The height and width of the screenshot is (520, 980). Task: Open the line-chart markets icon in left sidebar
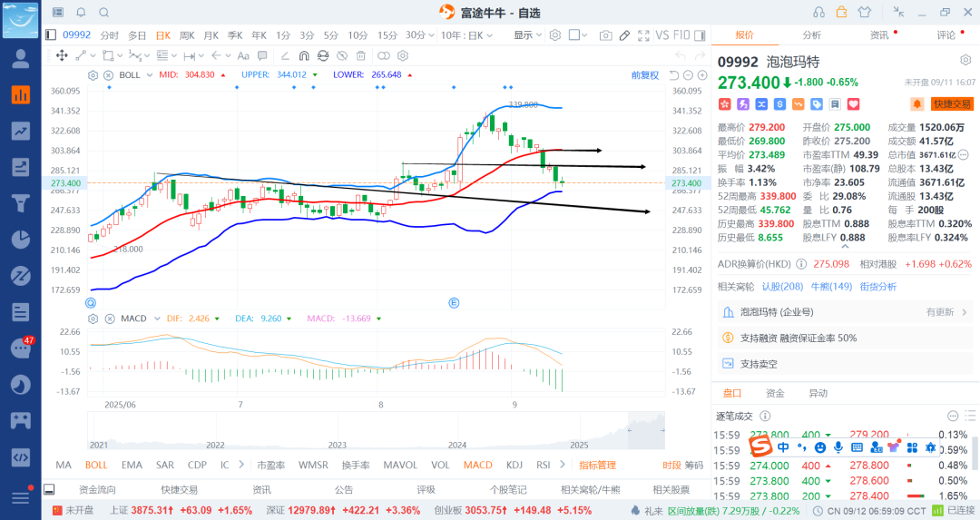point(21,131)
